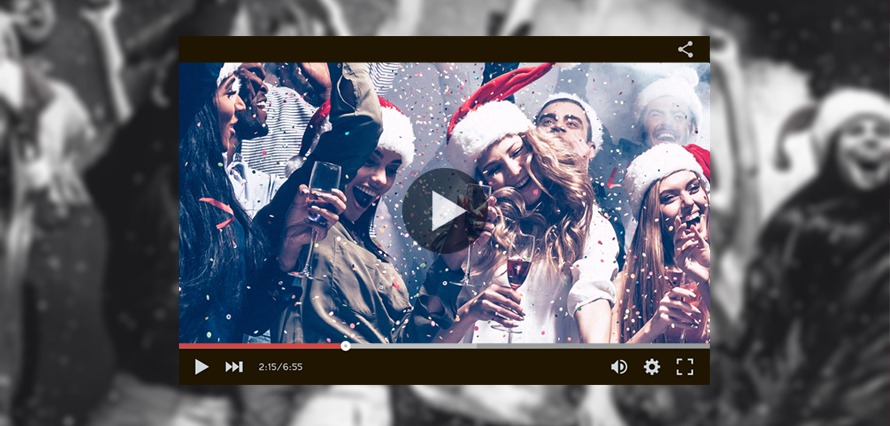Image resolution: width=890 pixels, height=426 pixels.
Task: Click the share icon in the player's top bar
Action: click(x=685, y=49)
